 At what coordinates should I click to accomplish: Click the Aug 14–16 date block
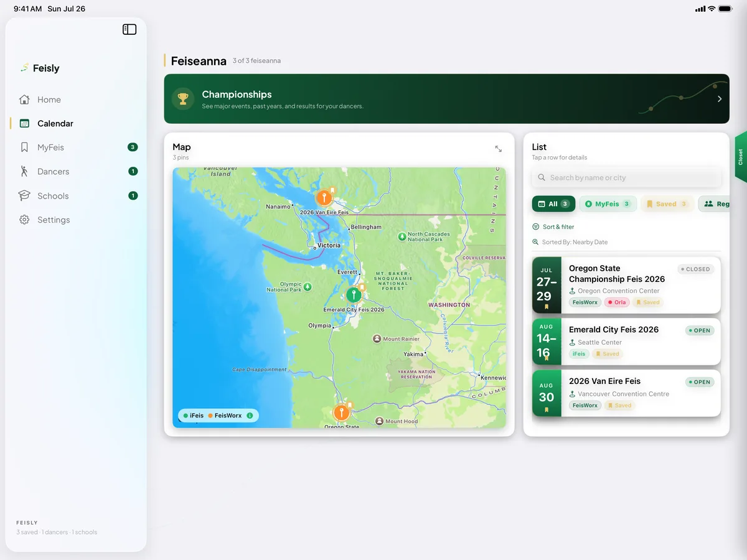coord(547,342)
